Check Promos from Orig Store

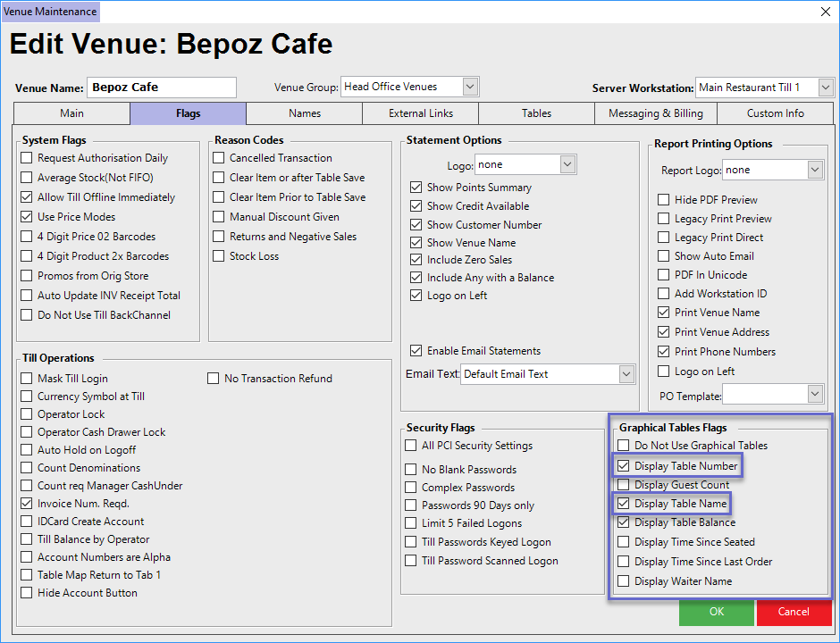click(26, 276)
